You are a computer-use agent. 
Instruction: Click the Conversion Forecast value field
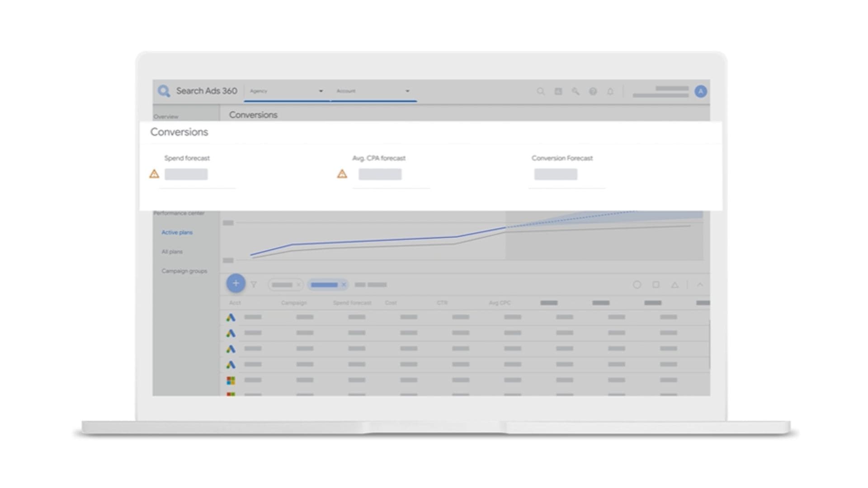(556, 174)
